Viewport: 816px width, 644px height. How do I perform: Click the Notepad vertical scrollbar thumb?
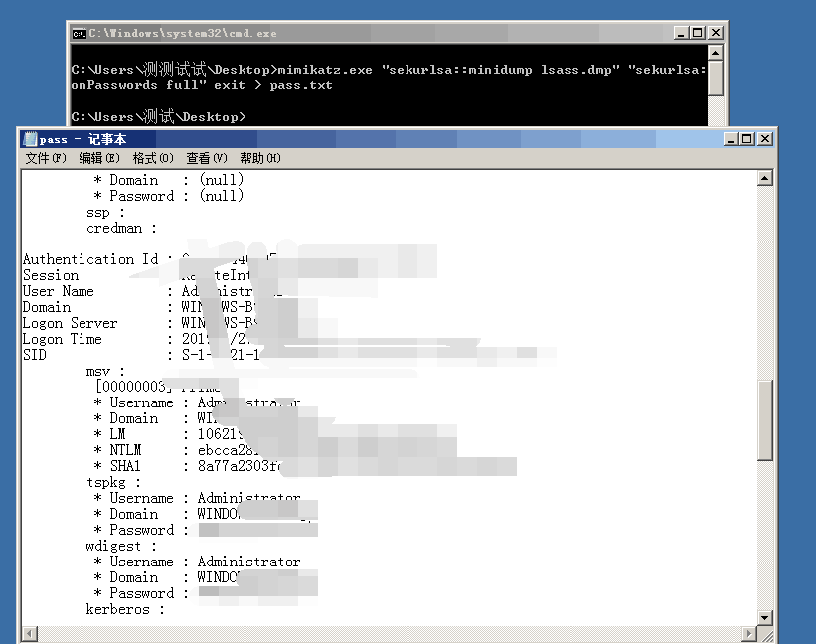(764, 420)
